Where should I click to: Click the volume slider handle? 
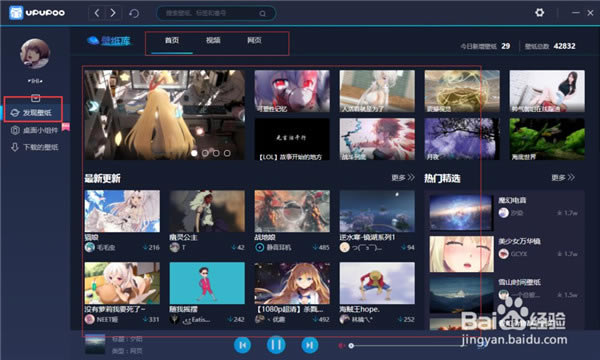[x=351, y=345]
